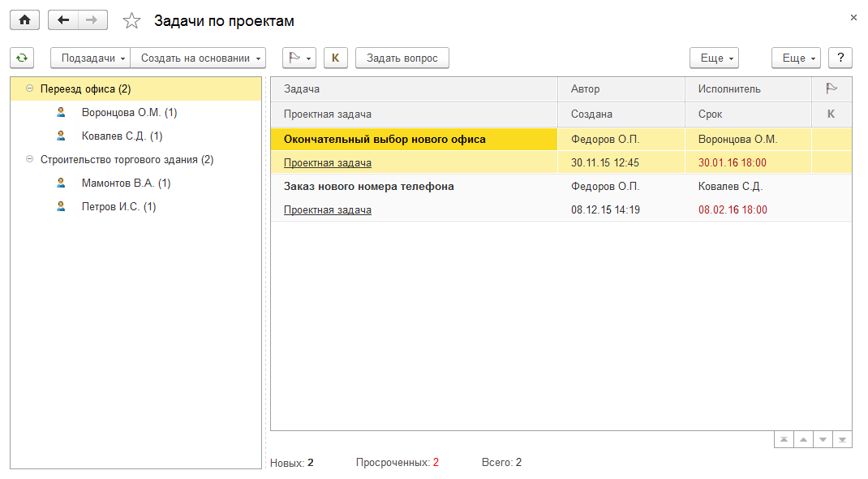Collapse the Переезд офиса tree node
Screen dimensions: 868x479
point(30,88)
